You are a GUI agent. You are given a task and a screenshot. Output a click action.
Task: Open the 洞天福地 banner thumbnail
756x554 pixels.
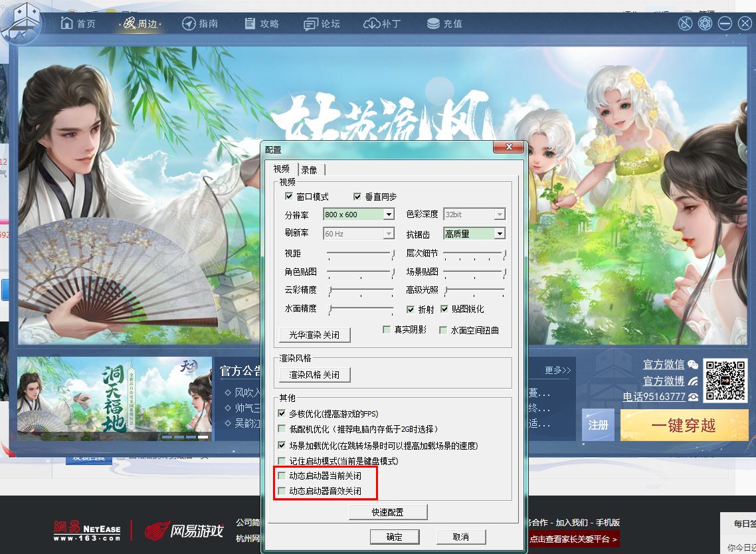[x=115, y=399]
